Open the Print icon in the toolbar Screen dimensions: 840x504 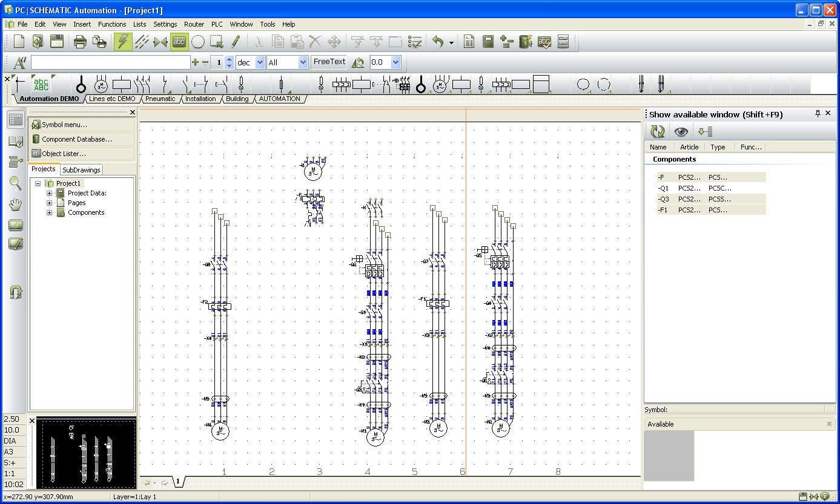[x=80, y=42]
